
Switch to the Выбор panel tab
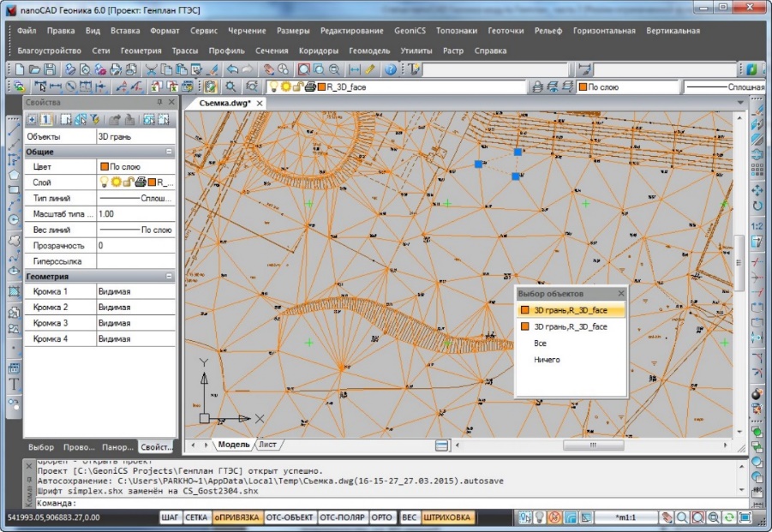click(41, 447)
